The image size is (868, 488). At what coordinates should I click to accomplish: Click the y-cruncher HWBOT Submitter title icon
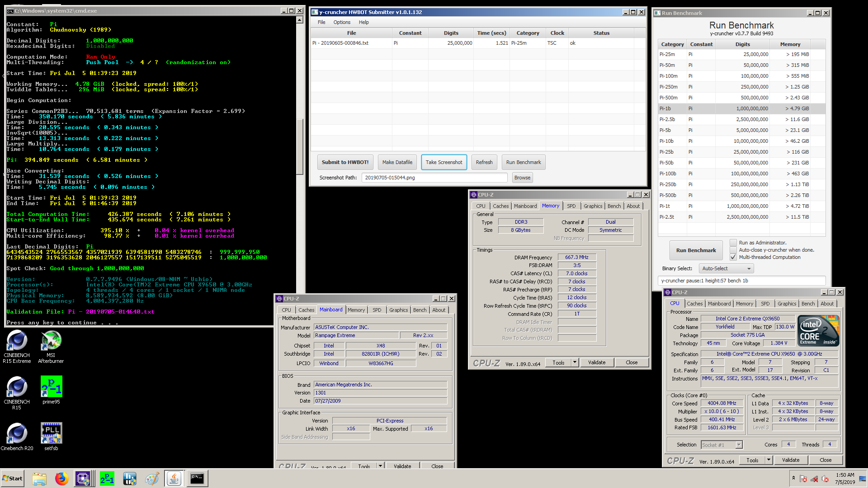click(x=315, y=12)
